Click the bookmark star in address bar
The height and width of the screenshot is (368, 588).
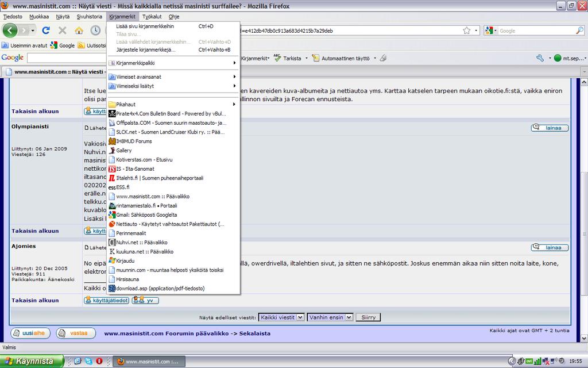click(467, 30)
